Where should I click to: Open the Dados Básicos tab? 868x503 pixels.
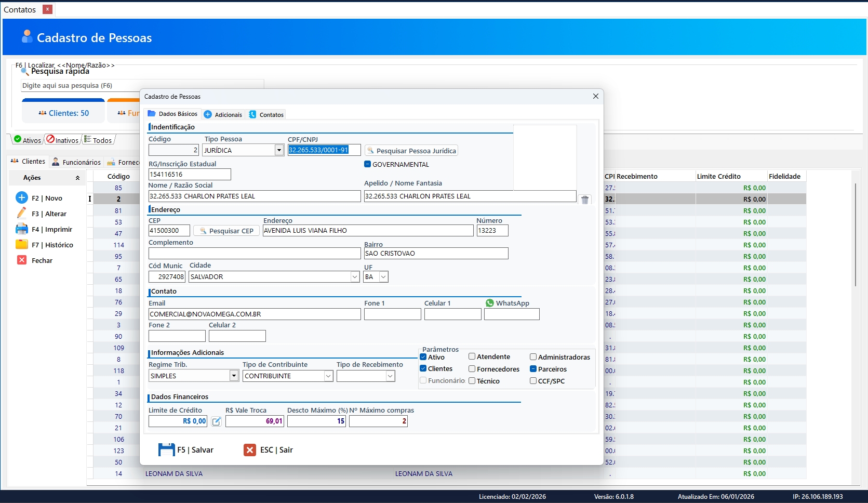172,114
